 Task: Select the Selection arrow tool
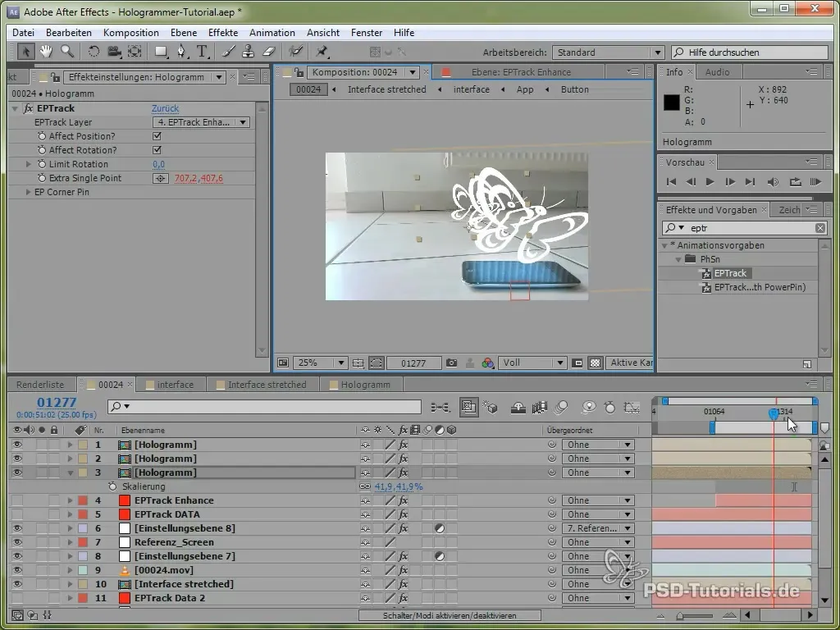(x=25, y=52)
